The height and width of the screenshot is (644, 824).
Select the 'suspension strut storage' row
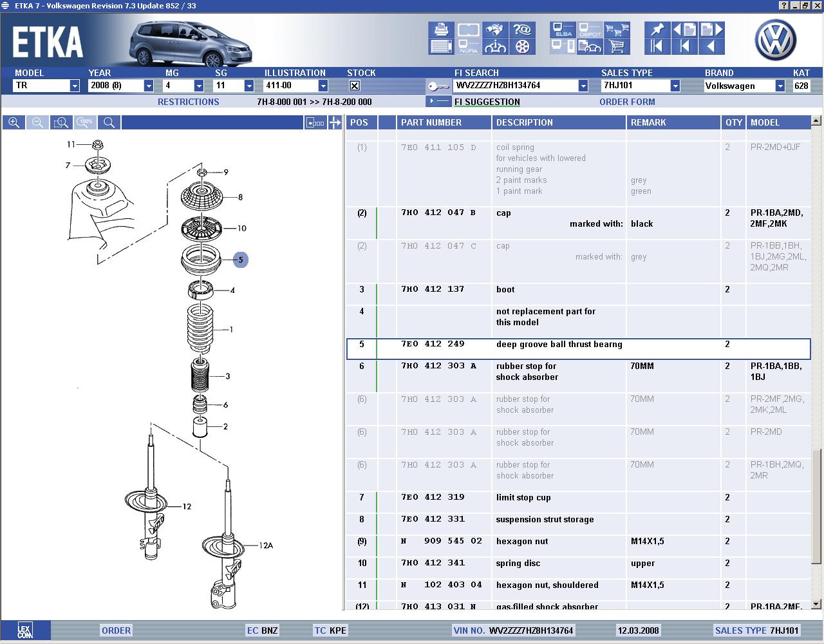[578, 524]
